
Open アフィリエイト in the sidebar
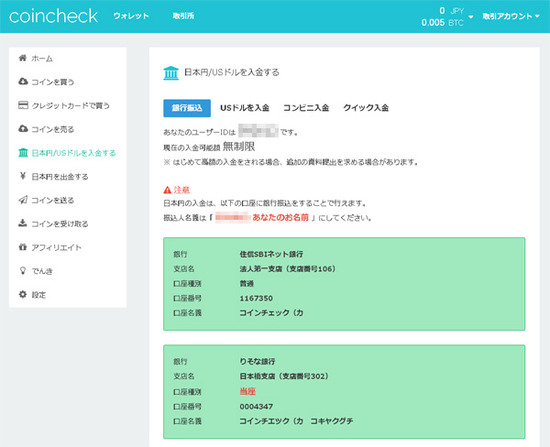pos(56,248)
